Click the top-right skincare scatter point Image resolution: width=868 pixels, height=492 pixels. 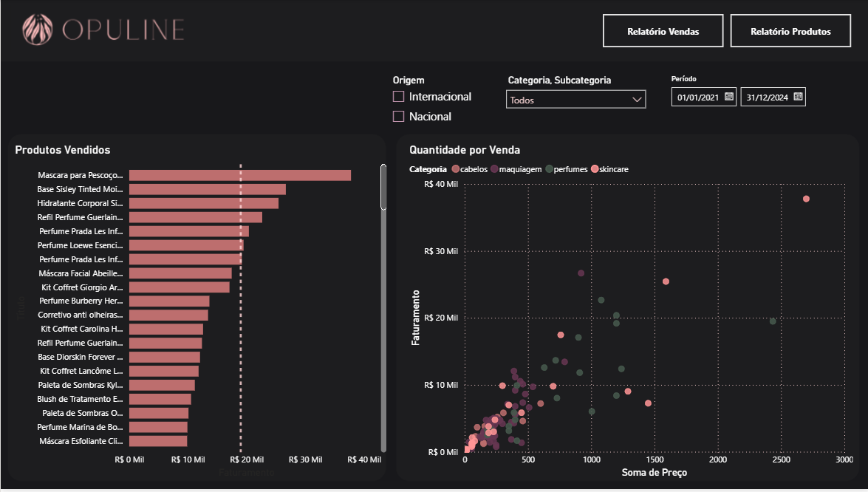[806, 199]
